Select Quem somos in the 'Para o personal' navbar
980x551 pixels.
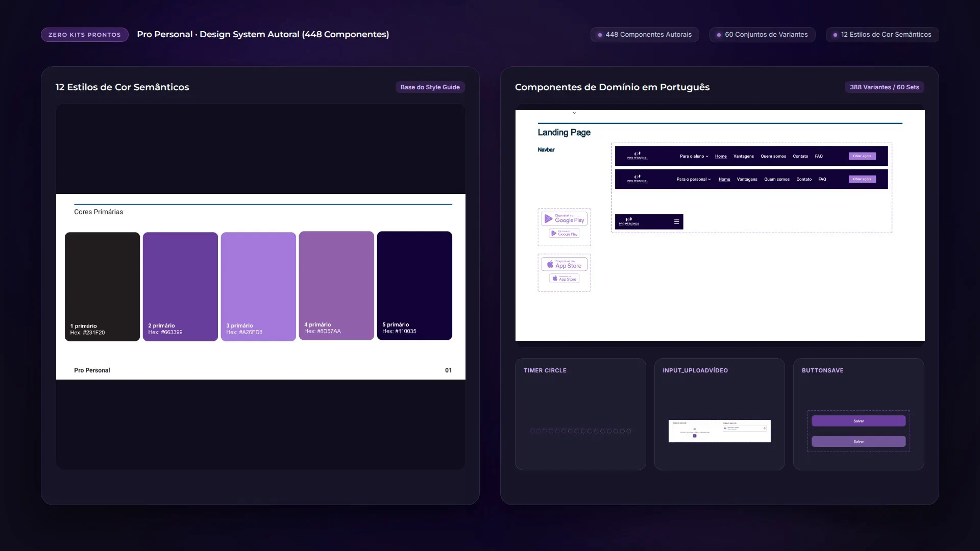777,179
